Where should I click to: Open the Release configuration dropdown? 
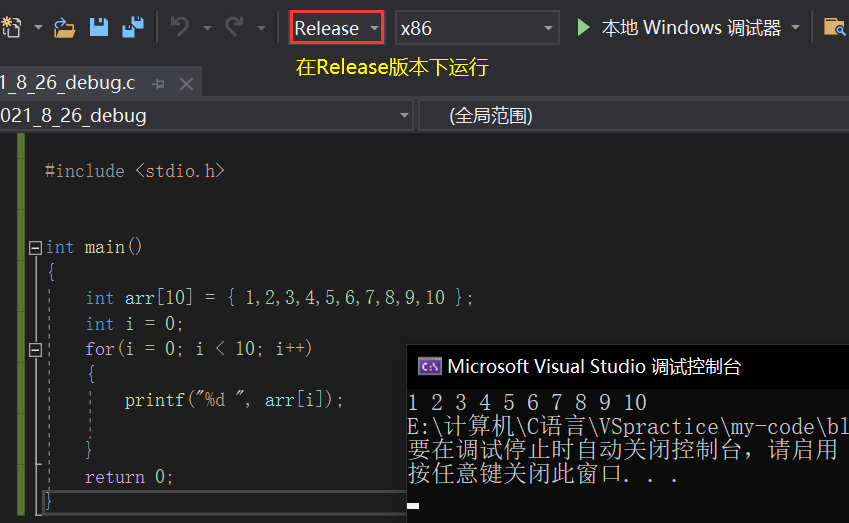pos(337,28)
